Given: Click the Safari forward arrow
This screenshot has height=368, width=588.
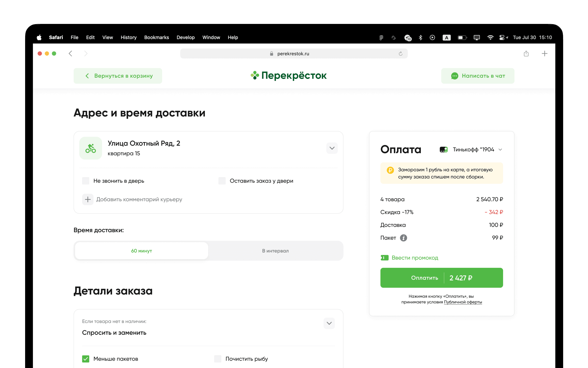Looking at the screenshot, I should point(86,54).
